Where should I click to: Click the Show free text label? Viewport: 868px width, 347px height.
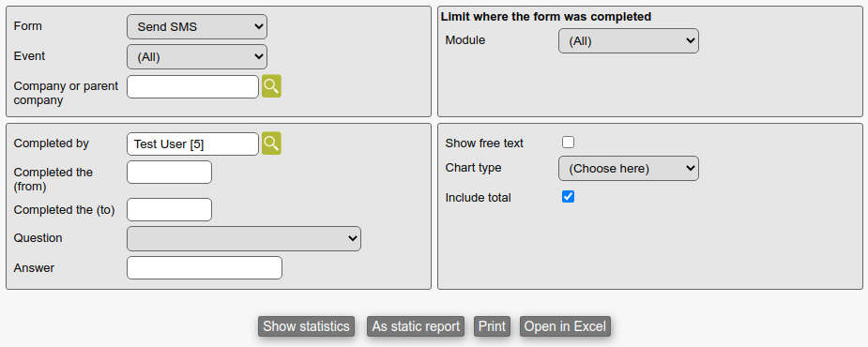pyautogui.click(x=484, y=143)
